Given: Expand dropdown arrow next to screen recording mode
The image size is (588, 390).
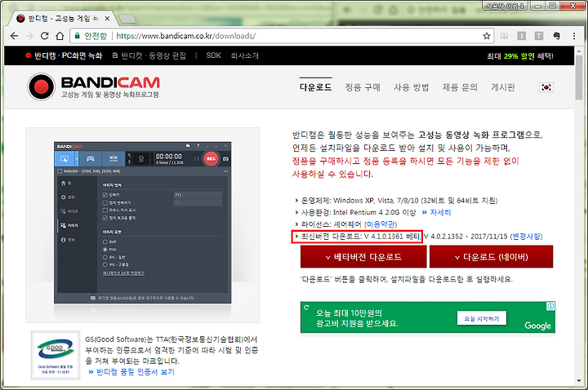Looking at the screenshot, I should (x=77, y=159).
